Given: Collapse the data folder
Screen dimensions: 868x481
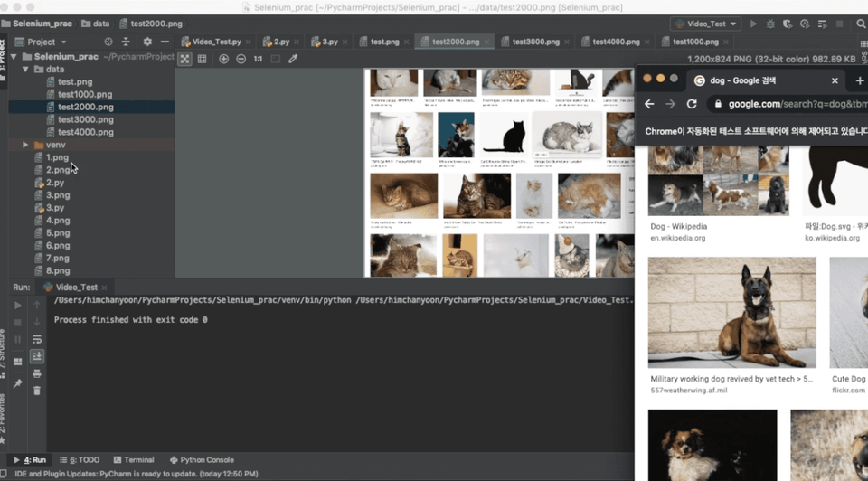Looking at the screenshot, I should 25,70.
